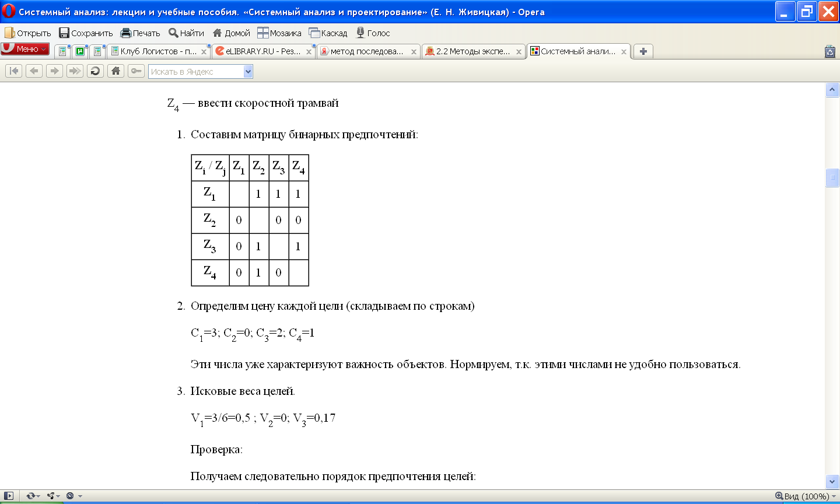
Task: Click the Сохранить save icon
Action: pyautogui.click(x=64, y=33)
